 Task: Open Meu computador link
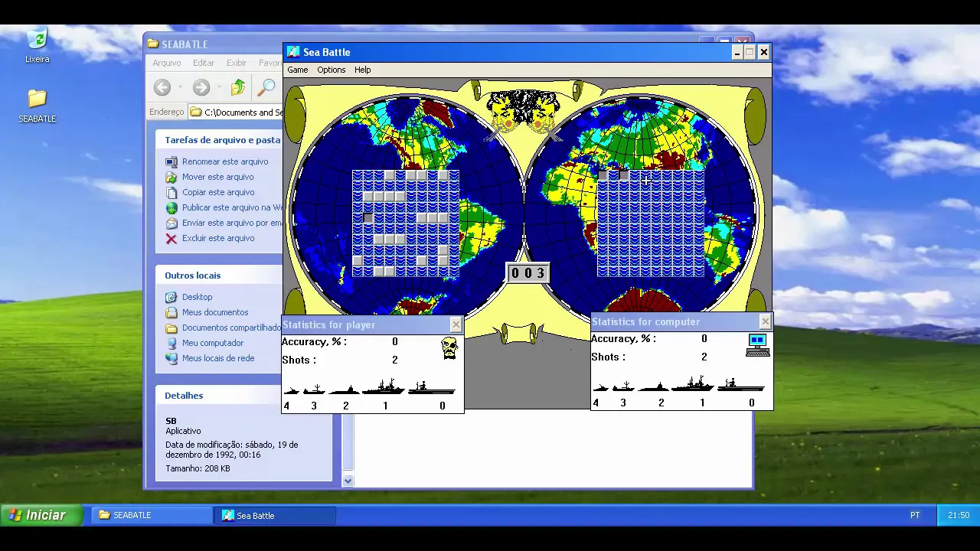click(x=213, y=343)
